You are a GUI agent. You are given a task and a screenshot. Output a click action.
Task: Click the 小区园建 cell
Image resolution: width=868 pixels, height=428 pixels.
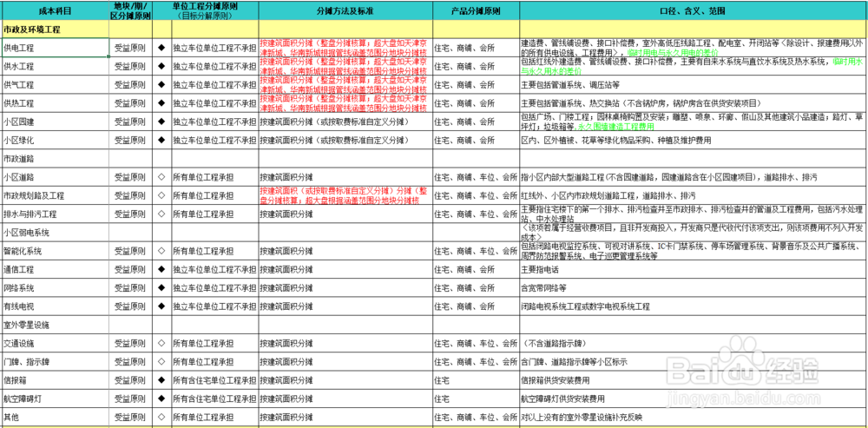(x=54, y=122)
